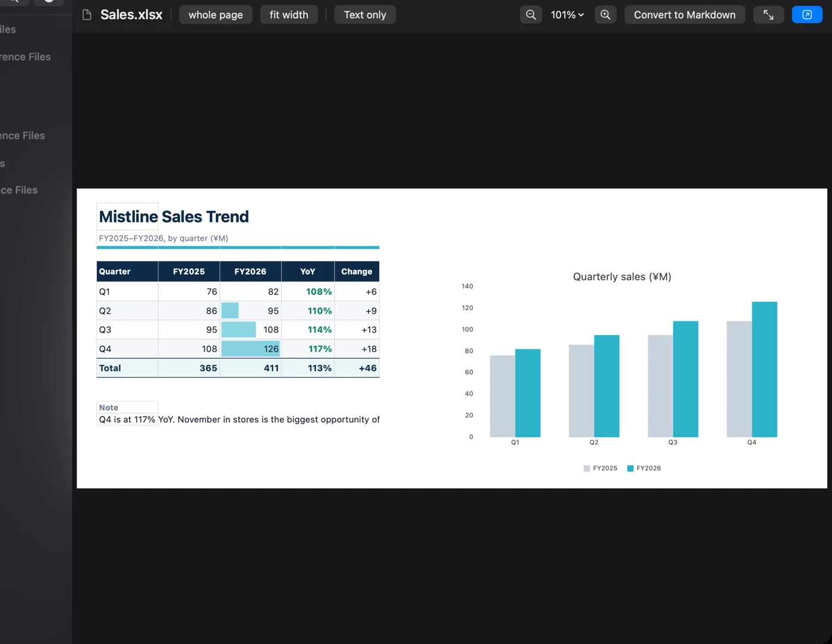Click the Sales.xlsx document file icon
Viewport: 832px width, 644px height.
coord(87,15)
